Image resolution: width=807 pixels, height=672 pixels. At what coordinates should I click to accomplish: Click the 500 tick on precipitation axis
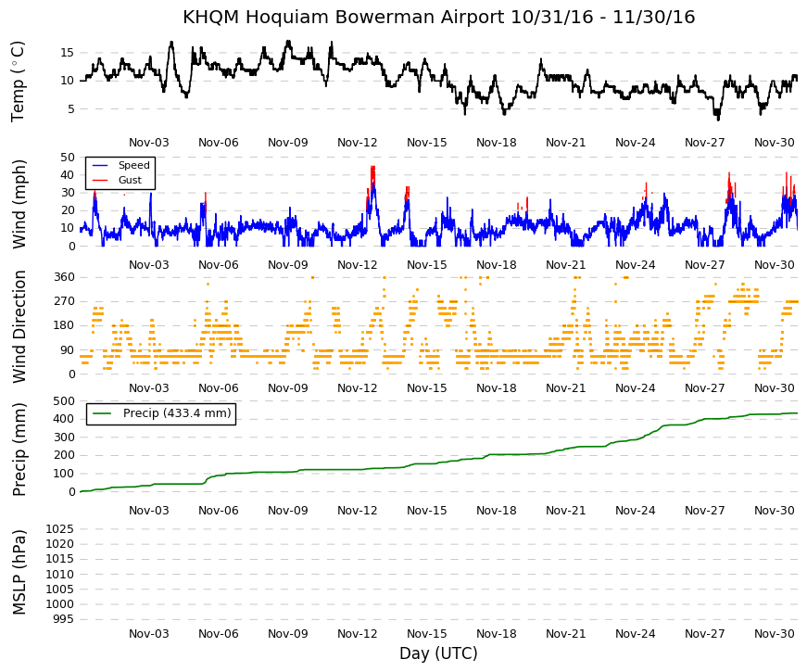point(64,400)
